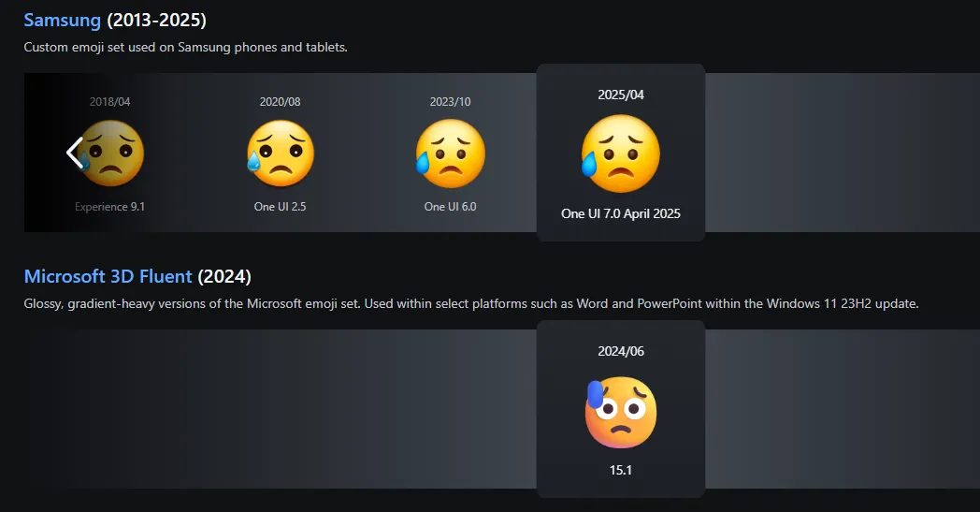Select the 2023/10 date label

coord(450,101)
